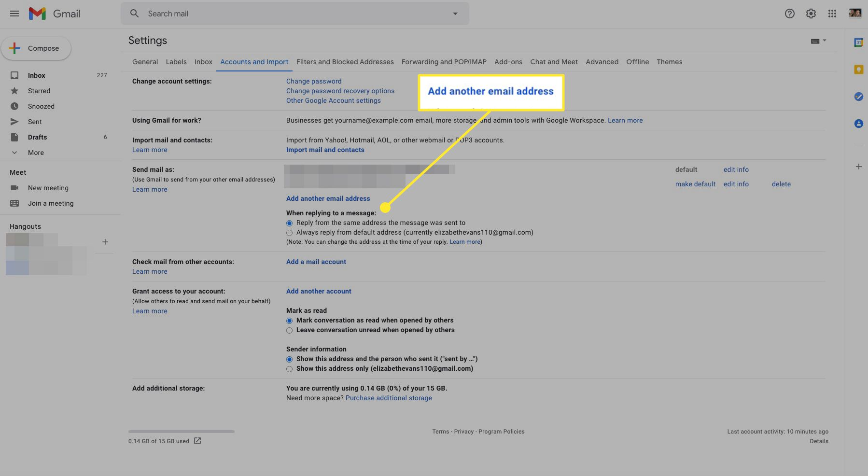This screenshot has height=476, width=868.
Task: Click the storage usage progress bar
Action: tap(182, 431)
